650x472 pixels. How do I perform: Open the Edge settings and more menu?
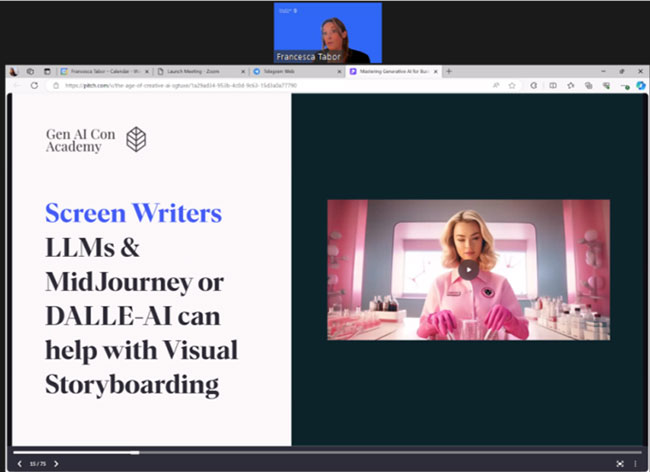point(624,86)
